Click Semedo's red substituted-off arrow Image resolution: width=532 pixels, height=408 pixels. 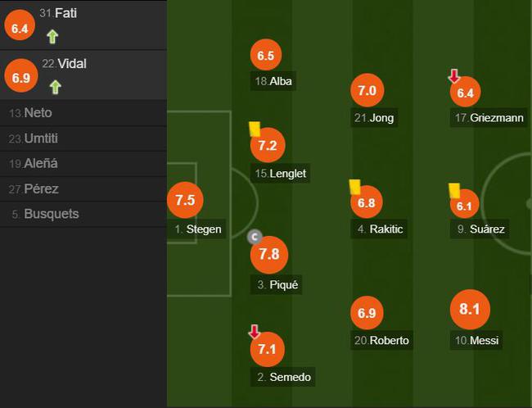[255, 332]
